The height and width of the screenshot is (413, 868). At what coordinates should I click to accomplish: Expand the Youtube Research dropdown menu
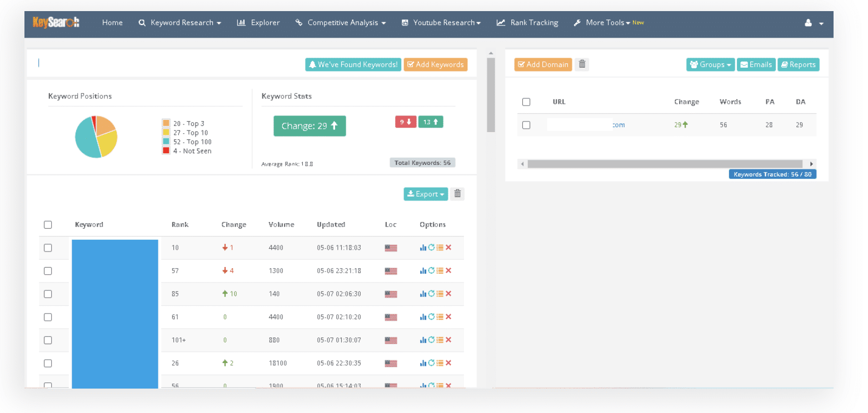point(441,23)
